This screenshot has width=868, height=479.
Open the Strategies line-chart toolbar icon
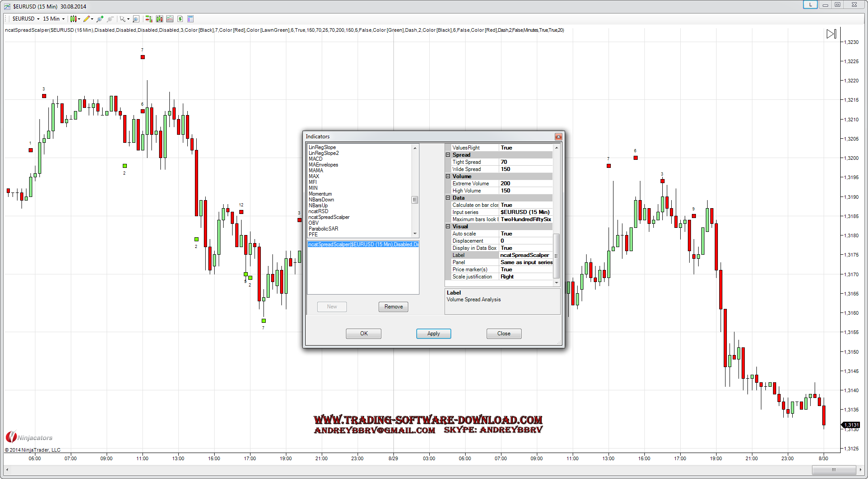(170, 19)
